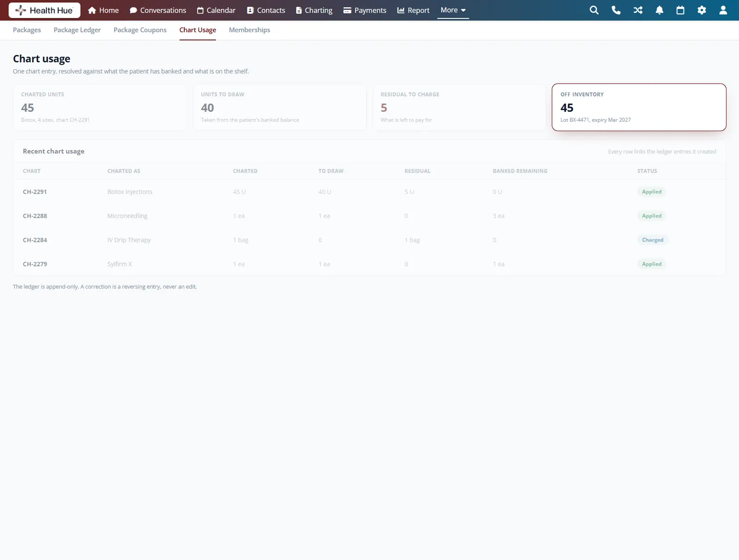The width and height of the screenshot is (739, 560).
Task: Open chart row CH-2291
Action: click(369, 192)
